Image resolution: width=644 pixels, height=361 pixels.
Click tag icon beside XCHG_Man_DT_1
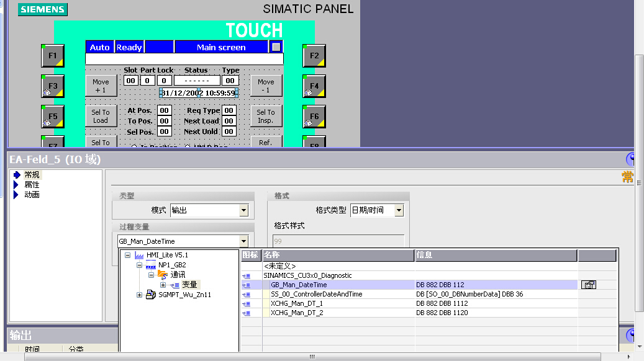[x=247, y=304]
